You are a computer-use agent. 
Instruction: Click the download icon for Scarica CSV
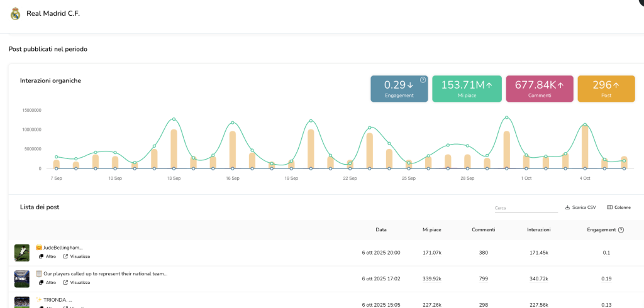coord(567,207)
